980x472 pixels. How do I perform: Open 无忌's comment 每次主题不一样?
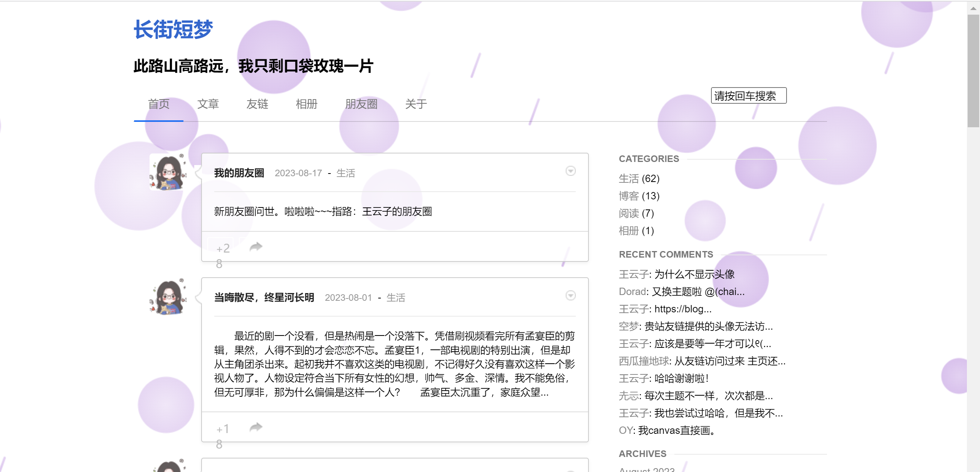click(708, 396)
